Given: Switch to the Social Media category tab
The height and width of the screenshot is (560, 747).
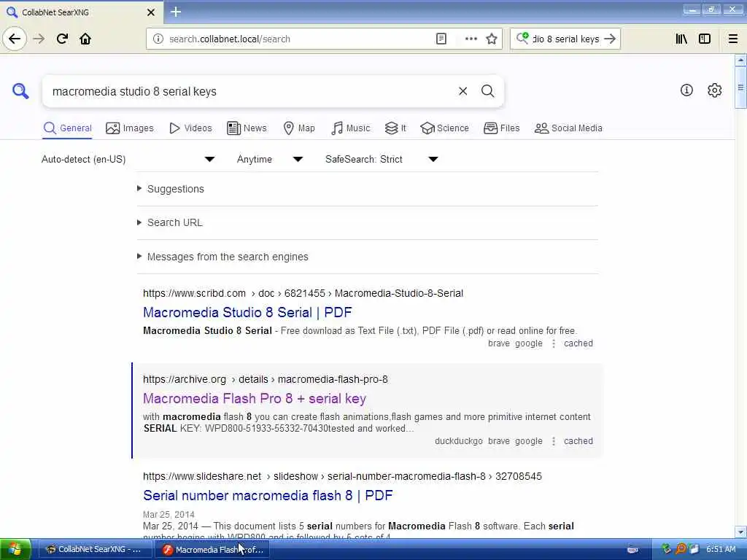Looking at the screenshot, I should [x=568, y=128].
